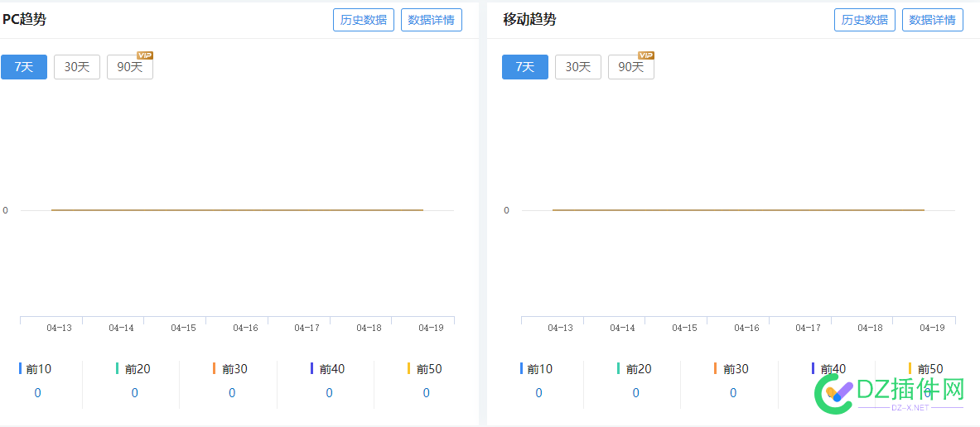Click the 0 value under PC趋势 前20
The width and height of the screenshot is (980, 427).
pos(134,393)
